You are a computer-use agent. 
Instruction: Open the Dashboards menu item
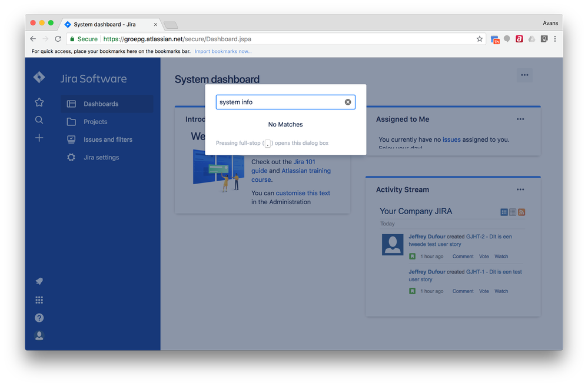[x=107, y=104]
